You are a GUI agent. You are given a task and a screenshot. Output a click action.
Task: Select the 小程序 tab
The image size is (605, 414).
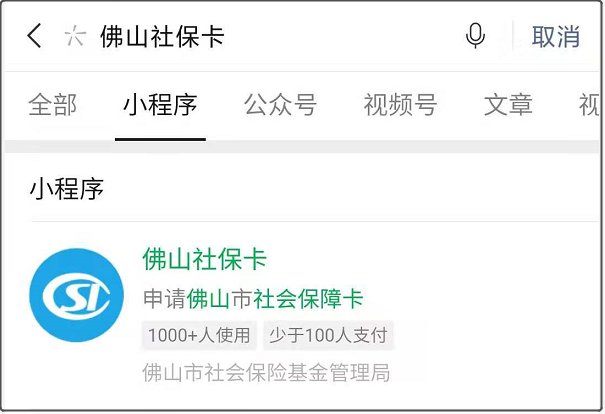pos(160,105)
